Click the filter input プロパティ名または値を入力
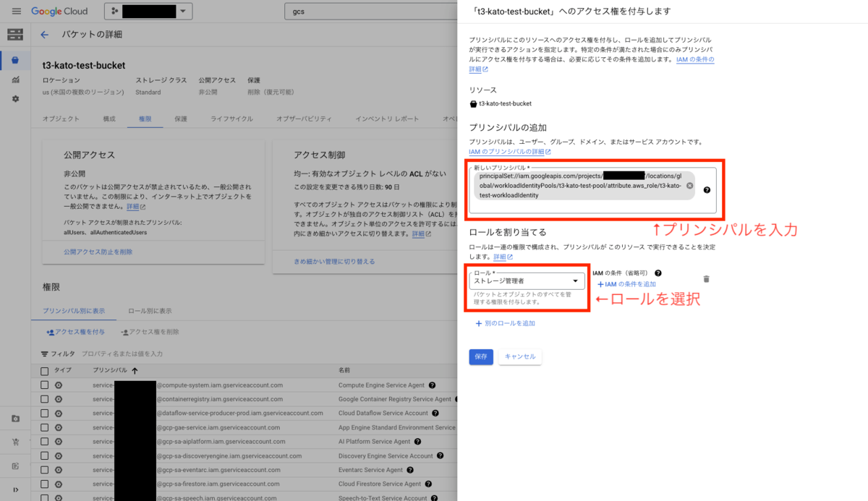The image size is (868, 501). pyautogui.click(x=122, y=354)
